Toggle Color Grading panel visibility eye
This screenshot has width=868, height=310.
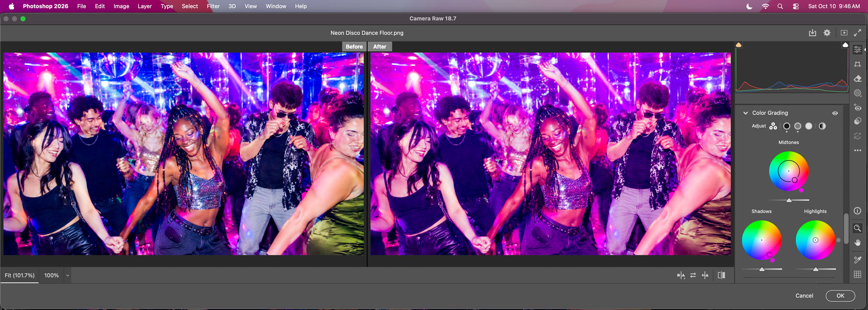835,113
